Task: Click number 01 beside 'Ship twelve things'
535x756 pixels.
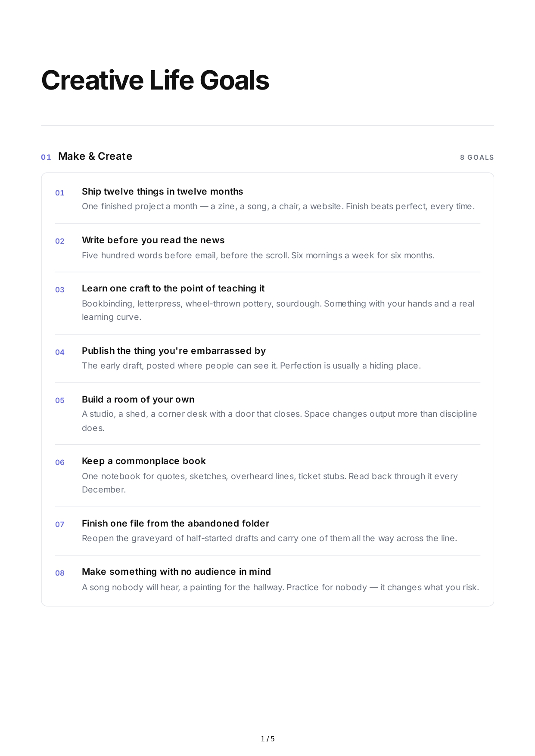Action: click(60, 193)
